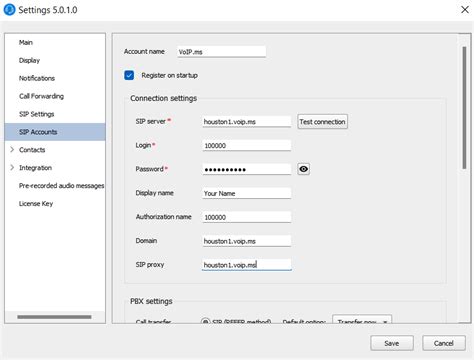Image resolution: width=474 pixels, height=360 pixels.
Task: Close the Settings window
Action: [x=465, y=10]
